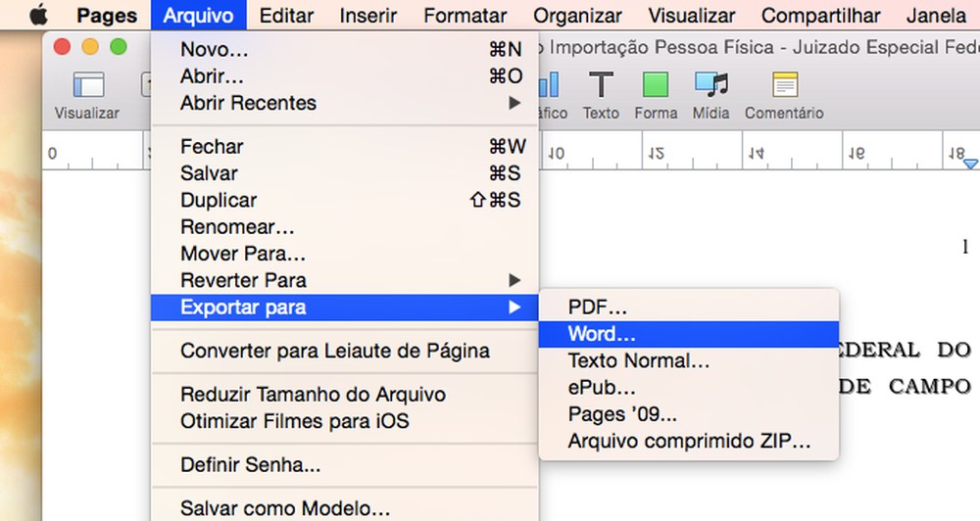Open the Compartilhar menu

820,15
